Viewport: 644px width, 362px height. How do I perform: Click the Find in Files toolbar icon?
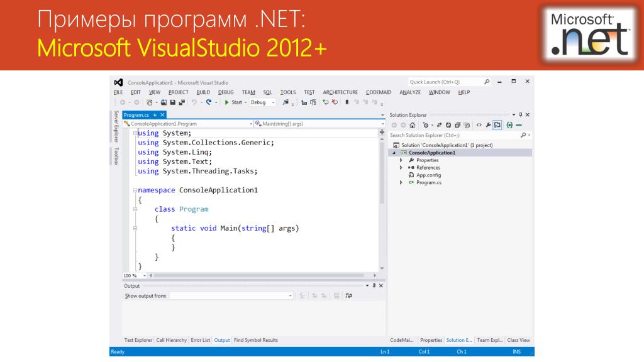click(286, 102)
